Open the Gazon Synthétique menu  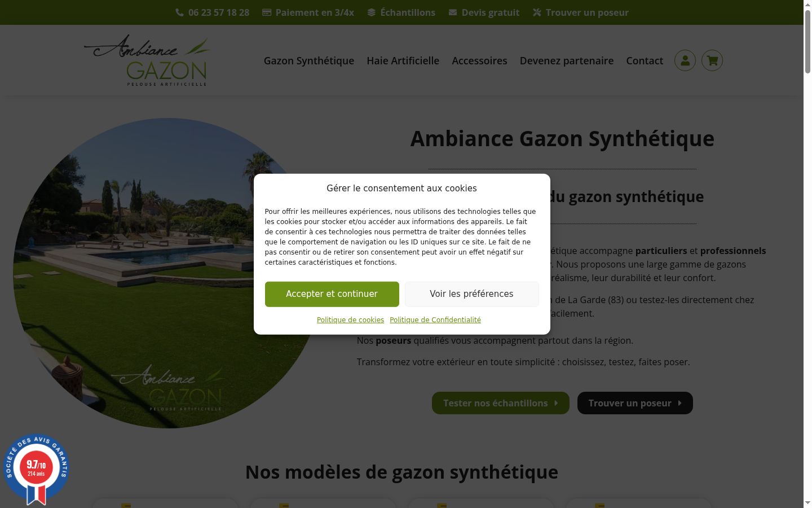point(309,60)
